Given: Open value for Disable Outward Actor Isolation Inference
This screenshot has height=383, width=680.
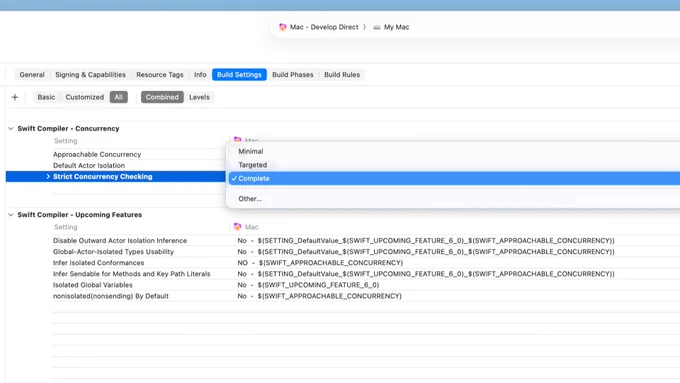Looking at the screenshot, I should pyautogui.click(x=426, y=240).
